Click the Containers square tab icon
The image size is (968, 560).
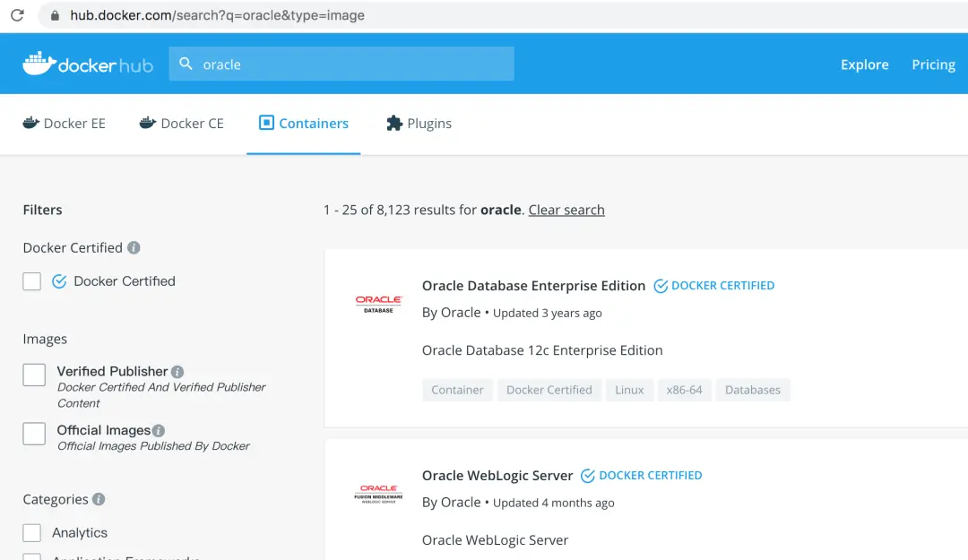click(266, 123)
